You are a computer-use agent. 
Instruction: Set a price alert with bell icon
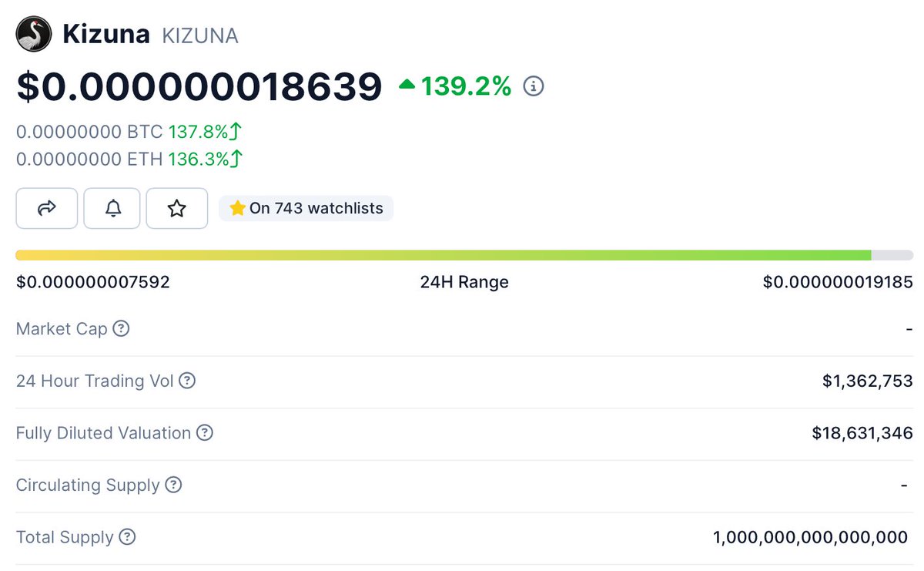tap(112, 208)
